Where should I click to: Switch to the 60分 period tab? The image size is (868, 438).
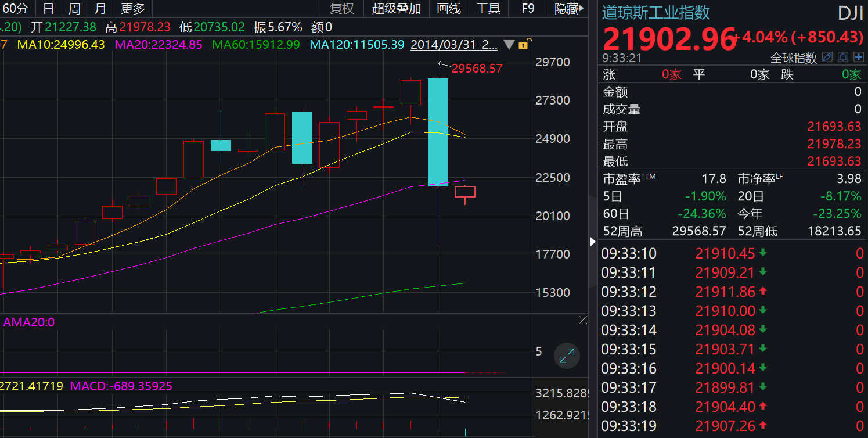coord(15,8)
